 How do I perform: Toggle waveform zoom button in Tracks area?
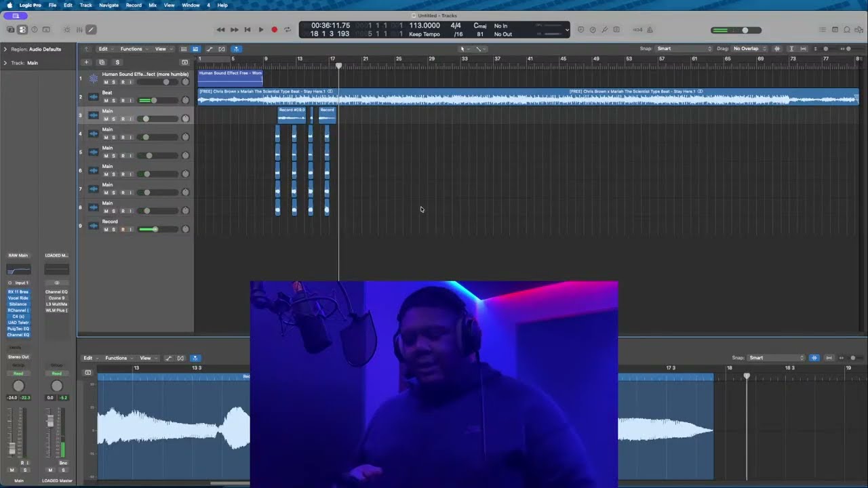(x=777, y=49)
